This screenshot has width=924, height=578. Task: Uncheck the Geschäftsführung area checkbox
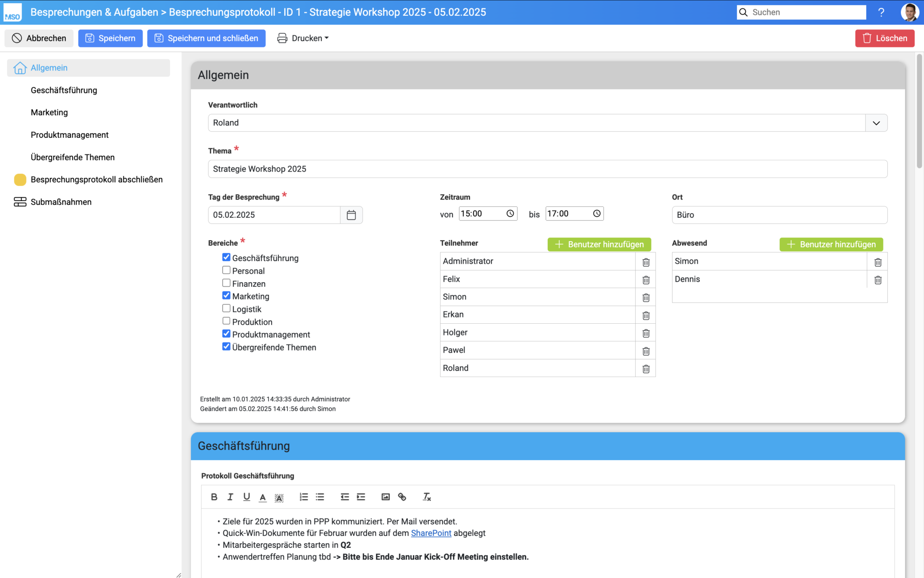(226, 257)
